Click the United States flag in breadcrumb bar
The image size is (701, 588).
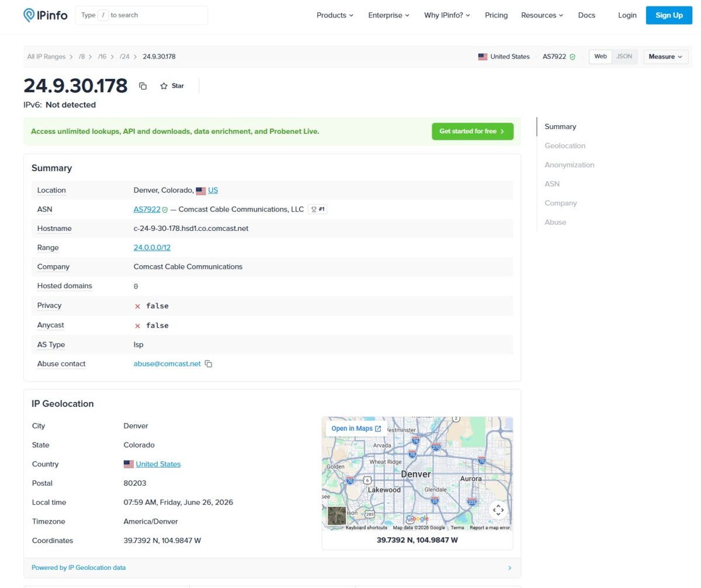click(x=483, y=57)
